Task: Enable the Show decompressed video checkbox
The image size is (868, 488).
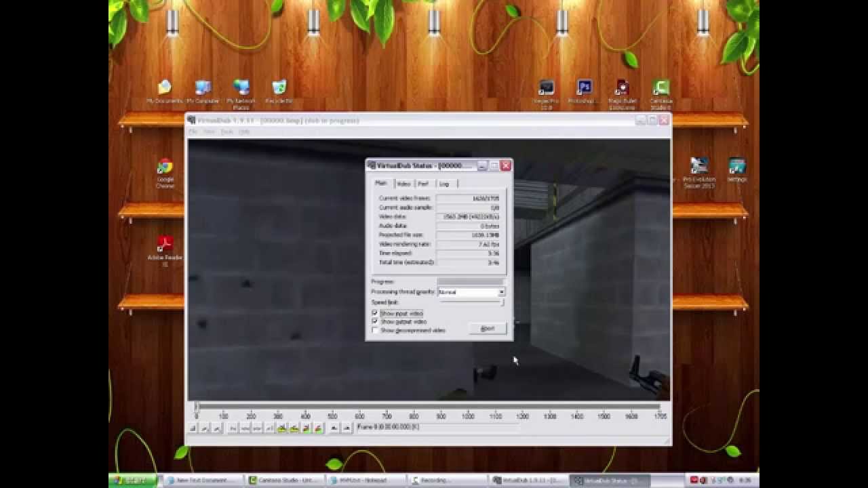Action: click(375, 330)
